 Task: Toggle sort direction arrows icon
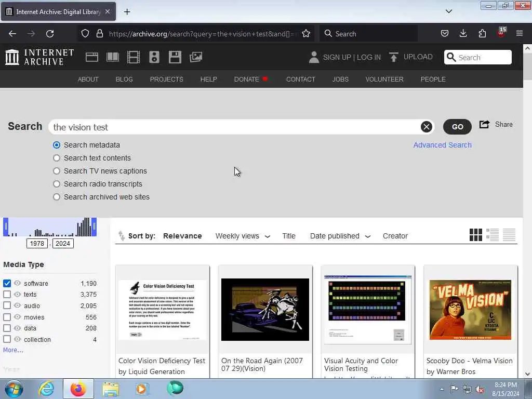pyautogui.click(x=121, y=235)
